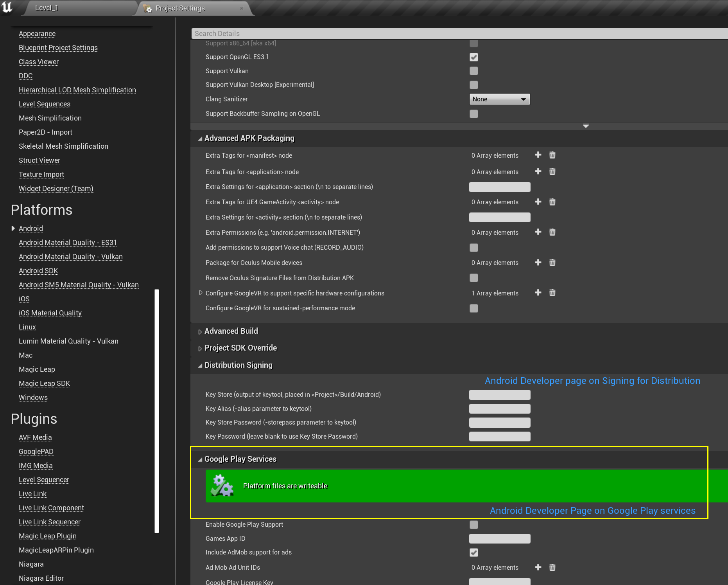Clear all Ad Mob Ad Unit IDs
This screenshot has height=585, width=728.
tap(552, 567)
